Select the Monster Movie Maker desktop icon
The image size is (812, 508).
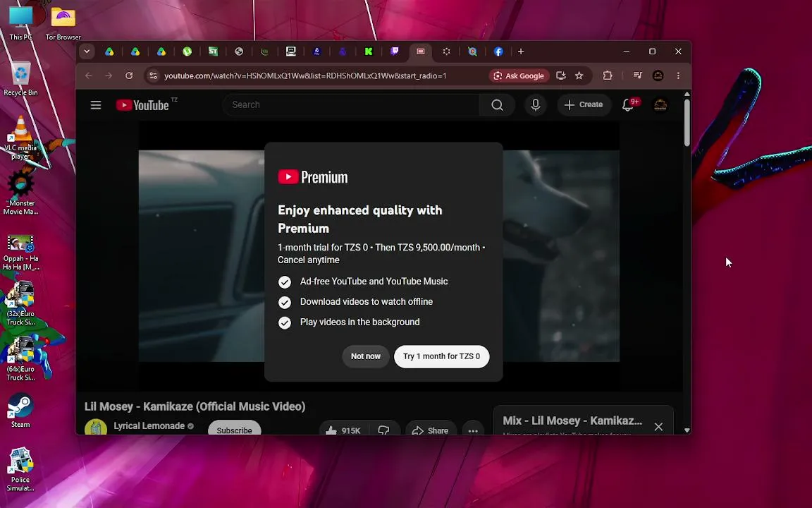(x=20, y=193)
